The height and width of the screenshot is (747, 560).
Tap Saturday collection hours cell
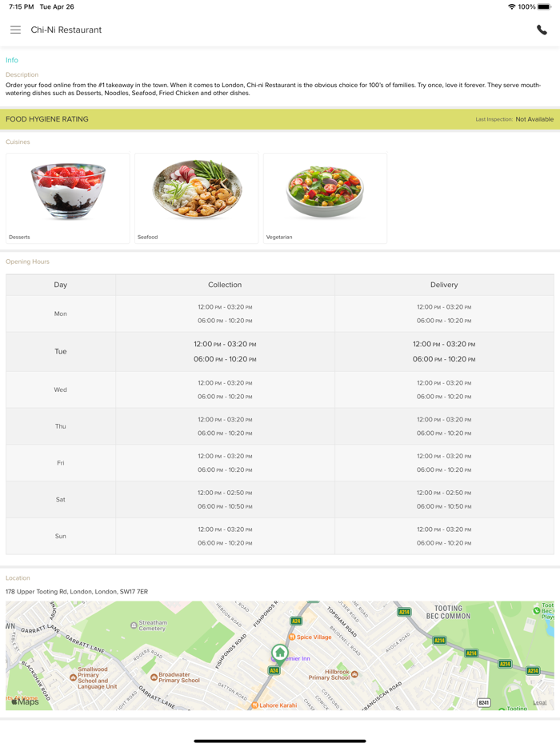tap(225, 500)
